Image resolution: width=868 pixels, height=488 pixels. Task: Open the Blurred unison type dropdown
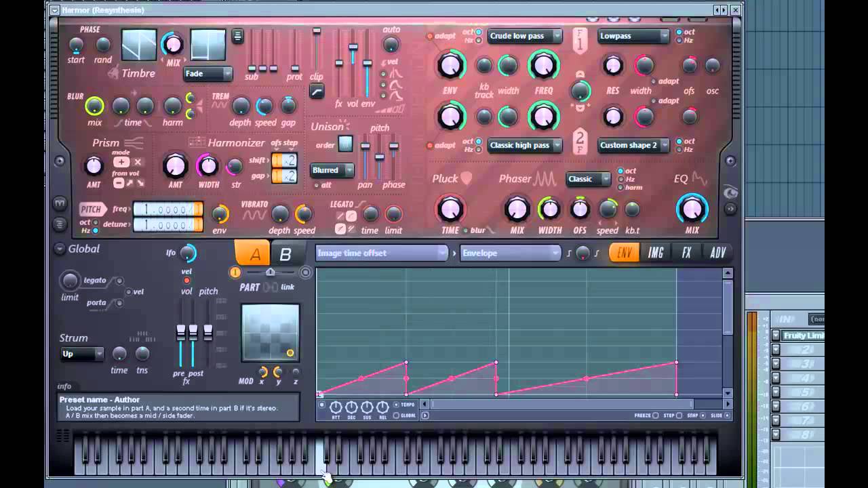(332, 170)
